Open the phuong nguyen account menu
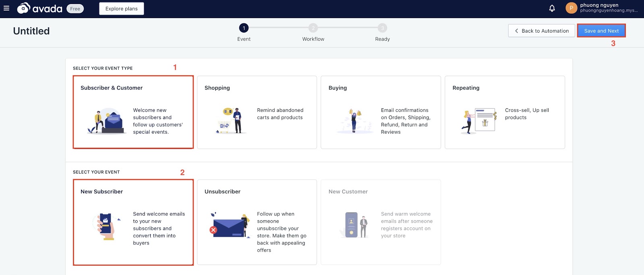644x275 pixels. pyautogui.click(x=608, y=8)
